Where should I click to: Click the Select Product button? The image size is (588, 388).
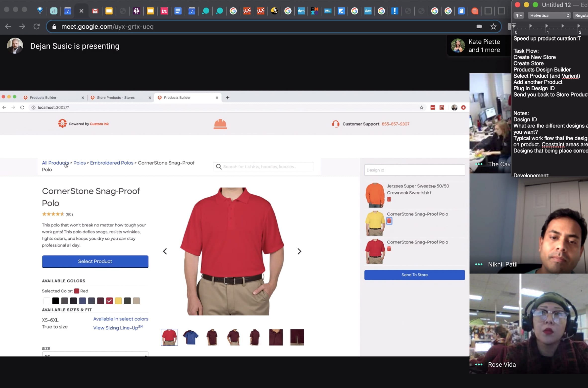click(95, 261)
